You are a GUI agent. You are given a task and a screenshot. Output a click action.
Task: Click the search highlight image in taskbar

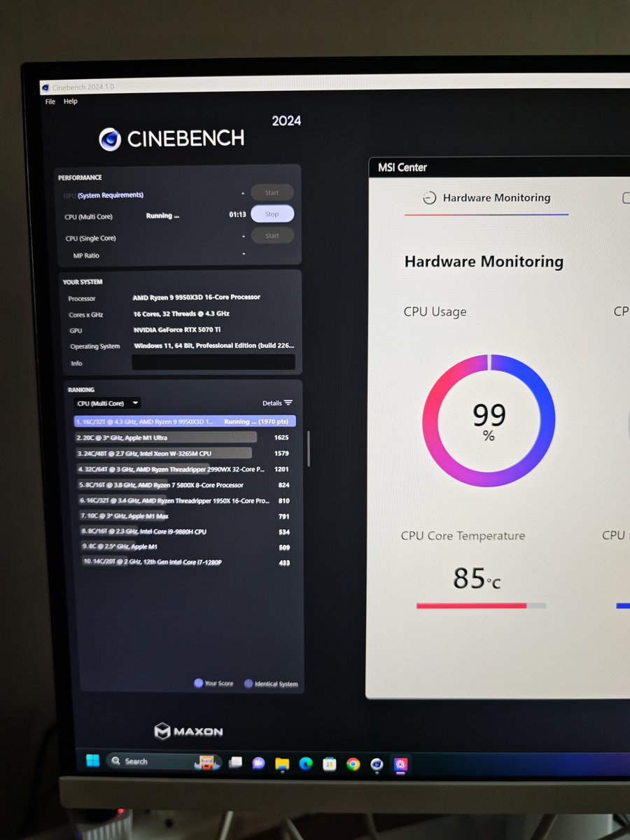click(208, 762)
